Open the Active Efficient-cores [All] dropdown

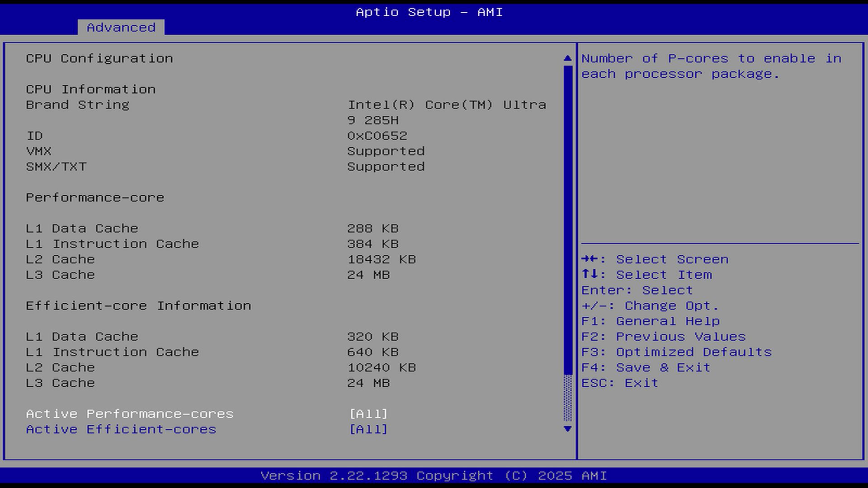pyautogui.click(x=368, y=429)
